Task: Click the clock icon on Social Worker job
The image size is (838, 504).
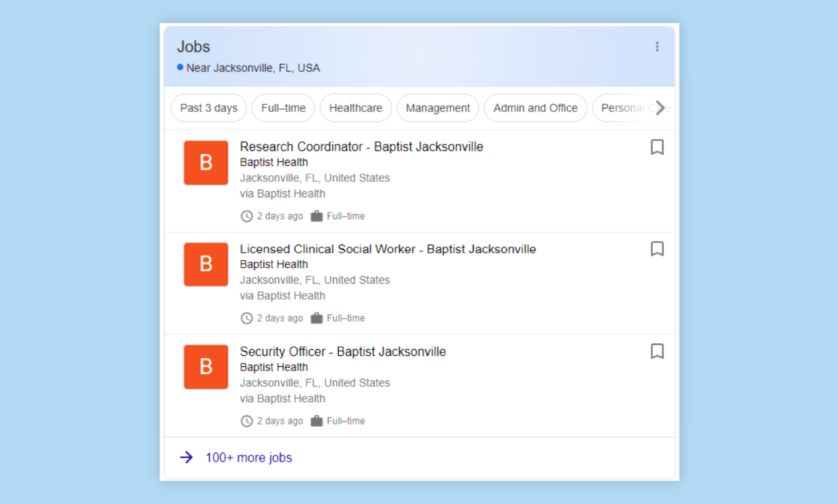Action: (247, 318)
